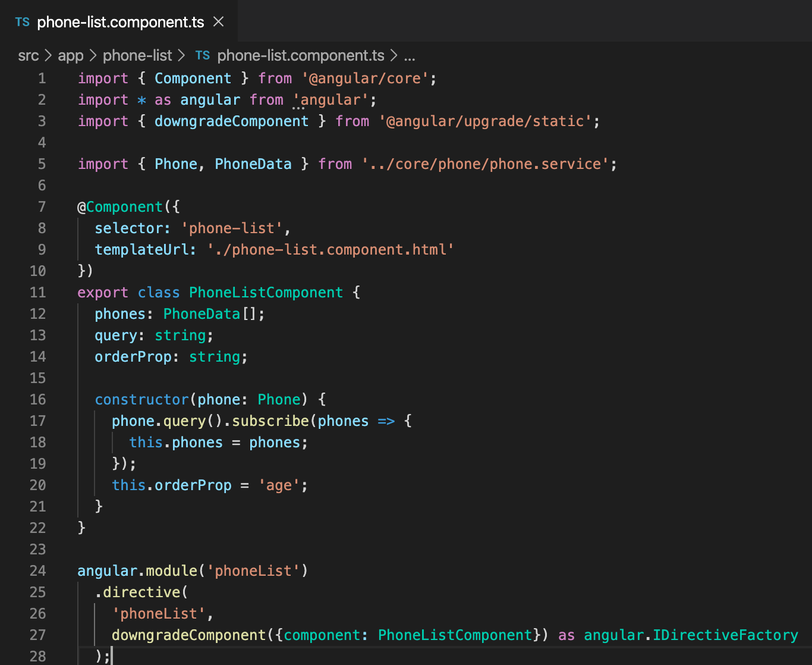Click the 'templateUrl' property key
This screenshot has width=812, height=665.
[x=141, y=250]
